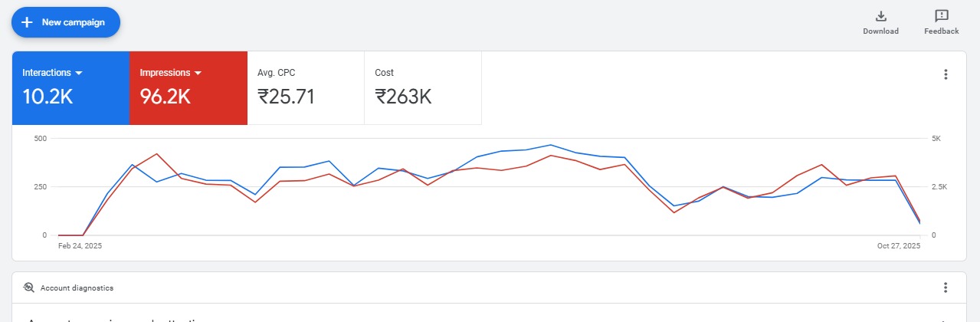Click the 5K right axis label
Viewport: 980px width, 322px height.
coord(936,139)
